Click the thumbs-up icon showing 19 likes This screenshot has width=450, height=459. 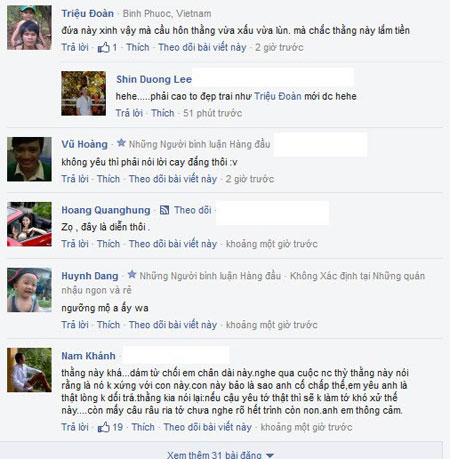[103, 427]
